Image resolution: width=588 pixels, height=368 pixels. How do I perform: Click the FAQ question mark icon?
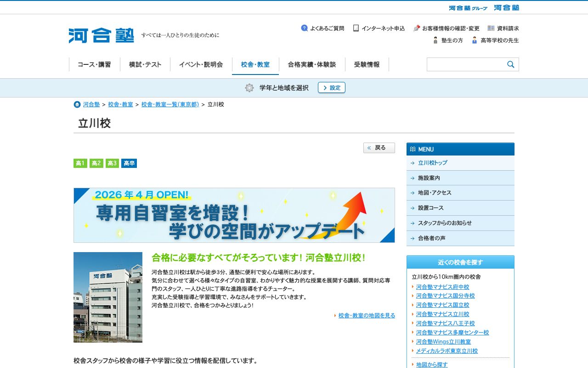coord(304,28)
